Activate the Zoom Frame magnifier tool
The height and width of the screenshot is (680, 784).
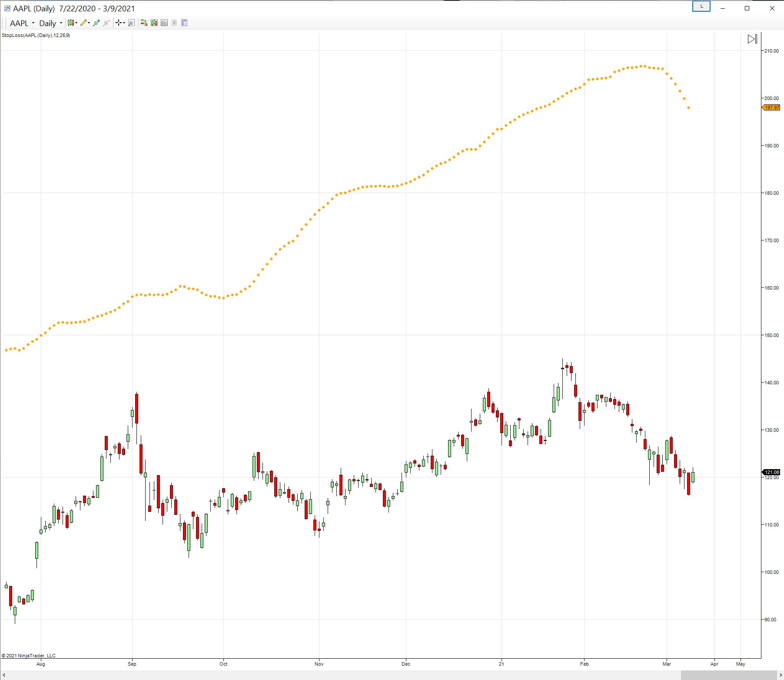point(131,23)
